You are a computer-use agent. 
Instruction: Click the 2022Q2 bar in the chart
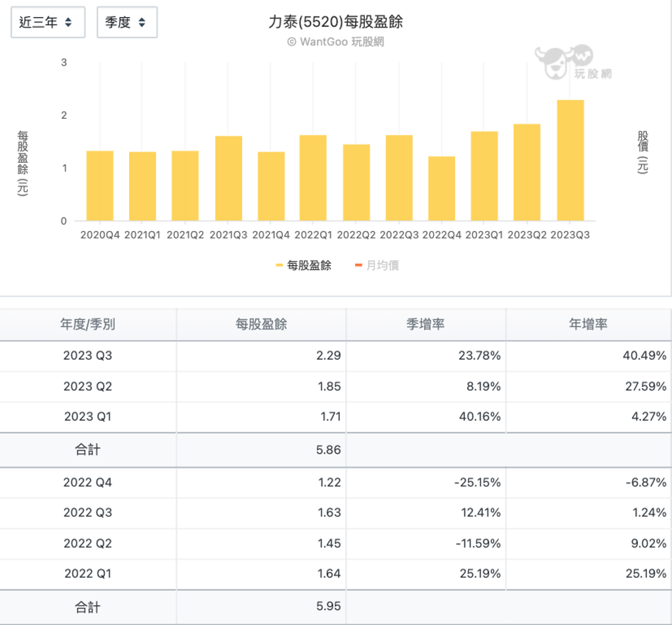point(356,183)
